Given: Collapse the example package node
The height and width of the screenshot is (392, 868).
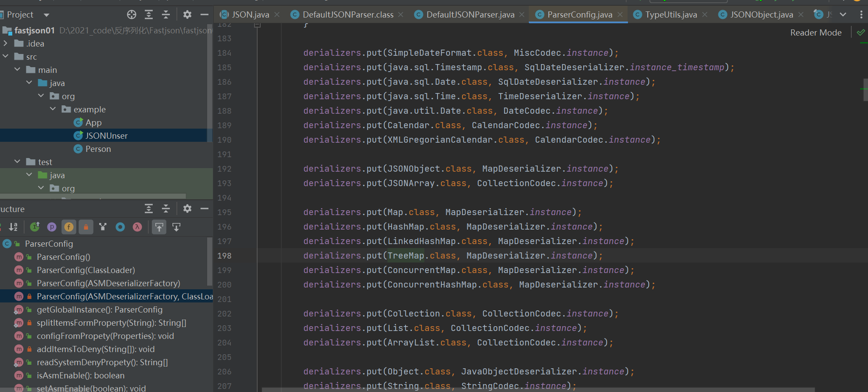Looking at the screenshot, I should 53,109.
